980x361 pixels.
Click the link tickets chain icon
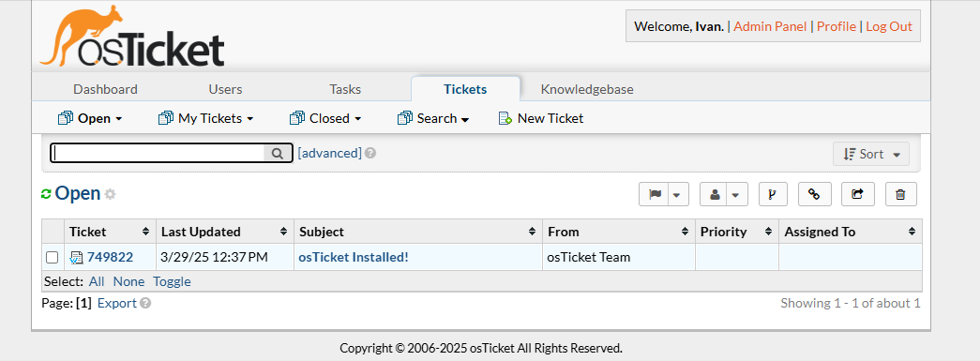(x=814, y=194)
